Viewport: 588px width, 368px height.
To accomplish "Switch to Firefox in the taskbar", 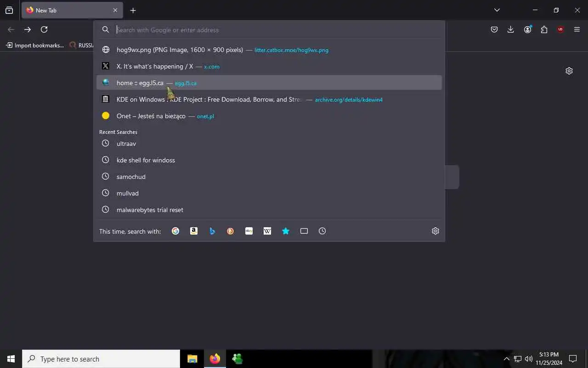I will coord(215,359).
